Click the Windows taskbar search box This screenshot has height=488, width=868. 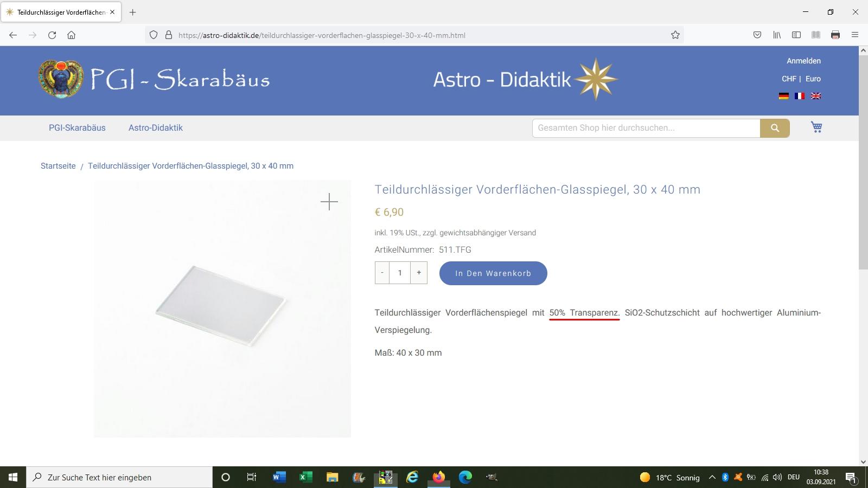tap(119, 477)
